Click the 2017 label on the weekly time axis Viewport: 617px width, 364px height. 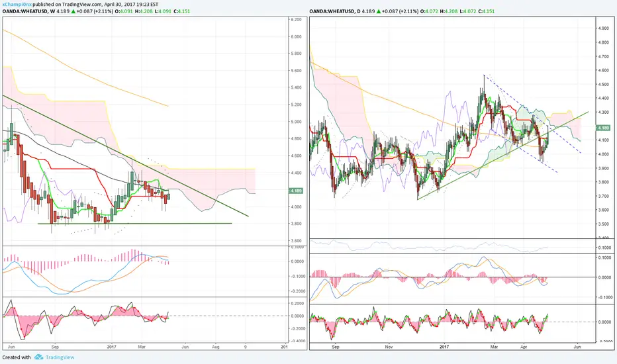[112, 347]
